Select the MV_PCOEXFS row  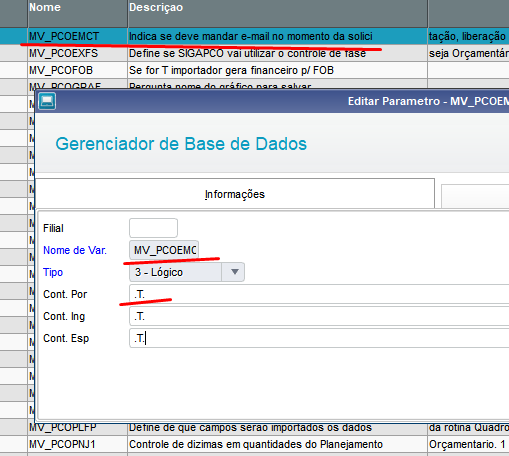coord(255,53)
